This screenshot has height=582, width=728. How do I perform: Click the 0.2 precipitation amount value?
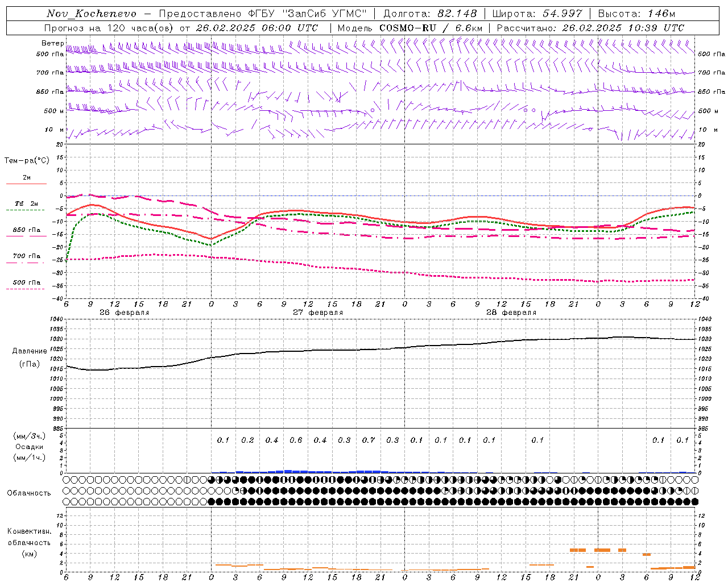point(247,440)
